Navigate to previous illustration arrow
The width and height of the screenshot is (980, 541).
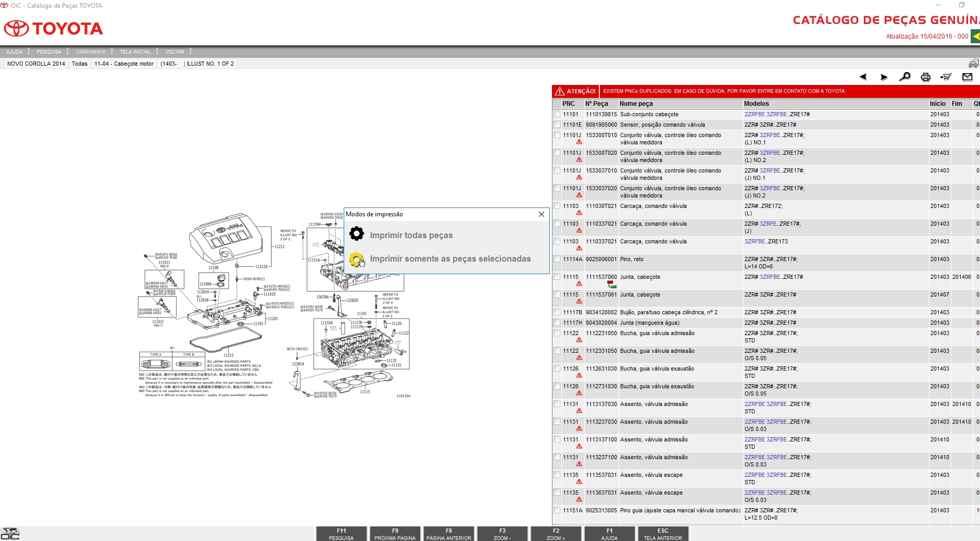(863, 77)
